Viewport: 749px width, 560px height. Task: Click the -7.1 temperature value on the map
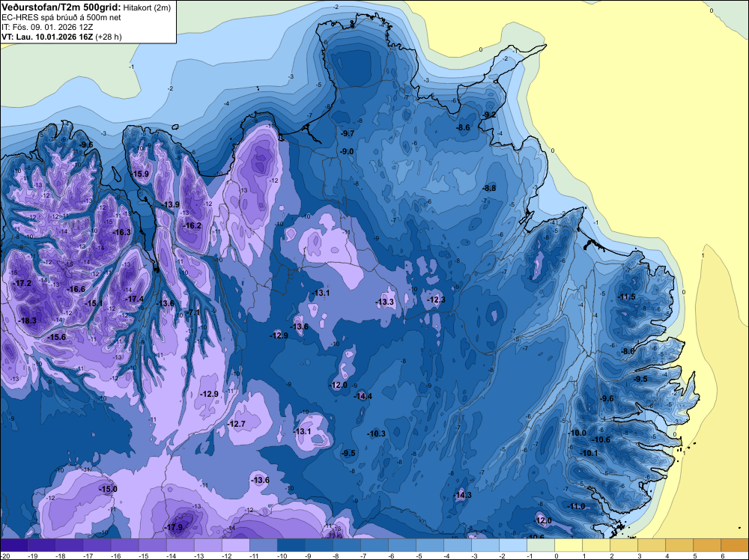(193, 312)
